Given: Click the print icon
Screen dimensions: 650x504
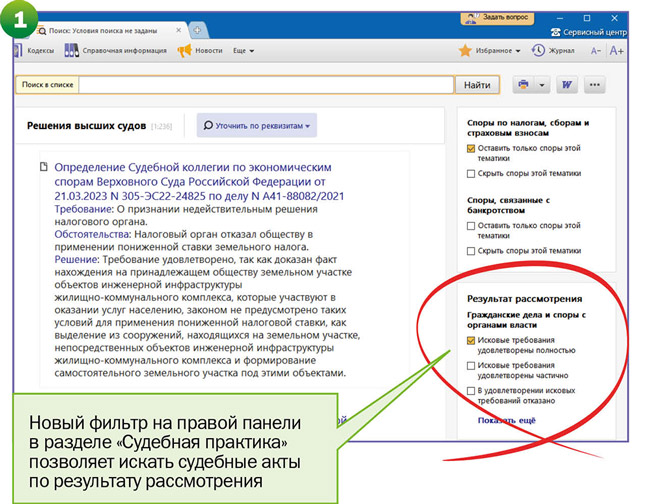Looking at the screenshot, I should [522, 85].
